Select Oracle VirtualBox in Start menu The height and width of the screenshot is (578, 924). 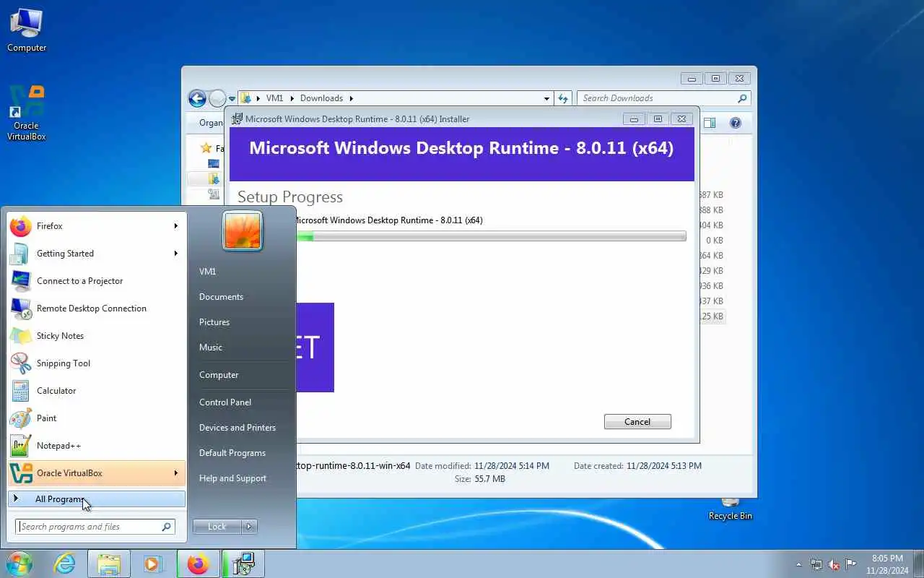point(96,473)
